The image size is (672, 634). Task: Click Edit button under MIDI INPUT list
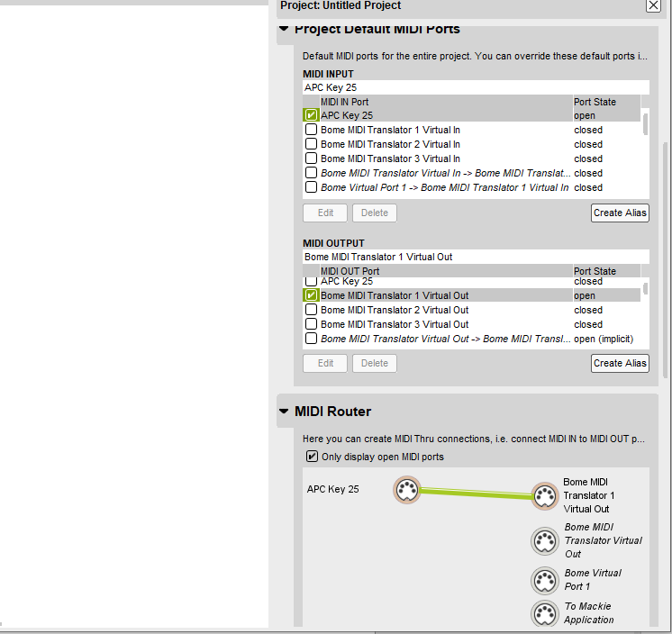point(325,213)
